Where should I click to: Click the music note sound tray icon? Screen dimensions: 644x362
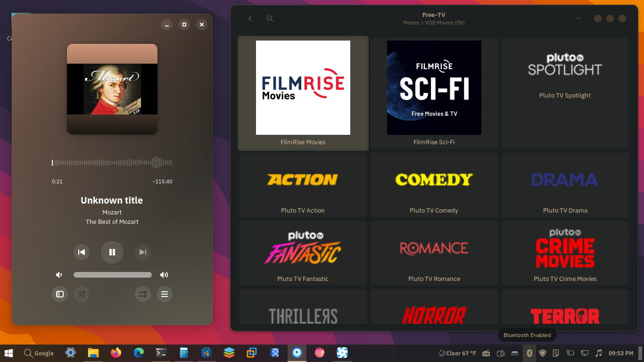tap(599, 353)
